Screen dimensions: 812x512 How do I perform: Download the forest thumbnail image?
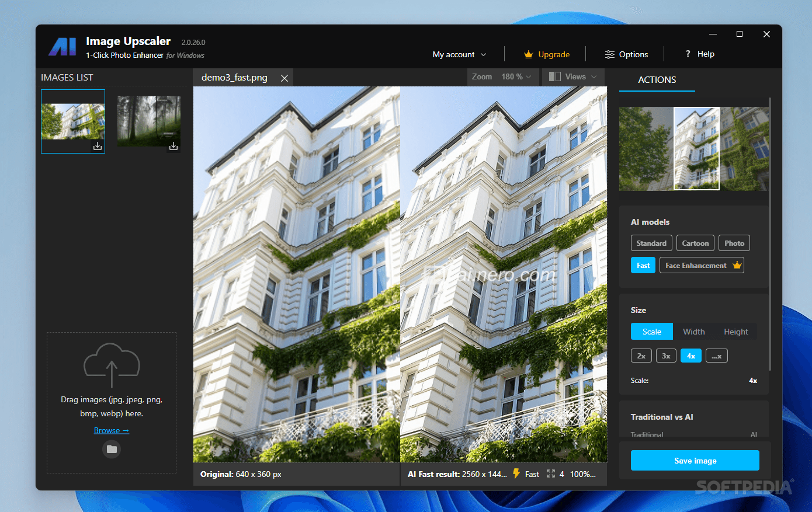pos(173,146)
